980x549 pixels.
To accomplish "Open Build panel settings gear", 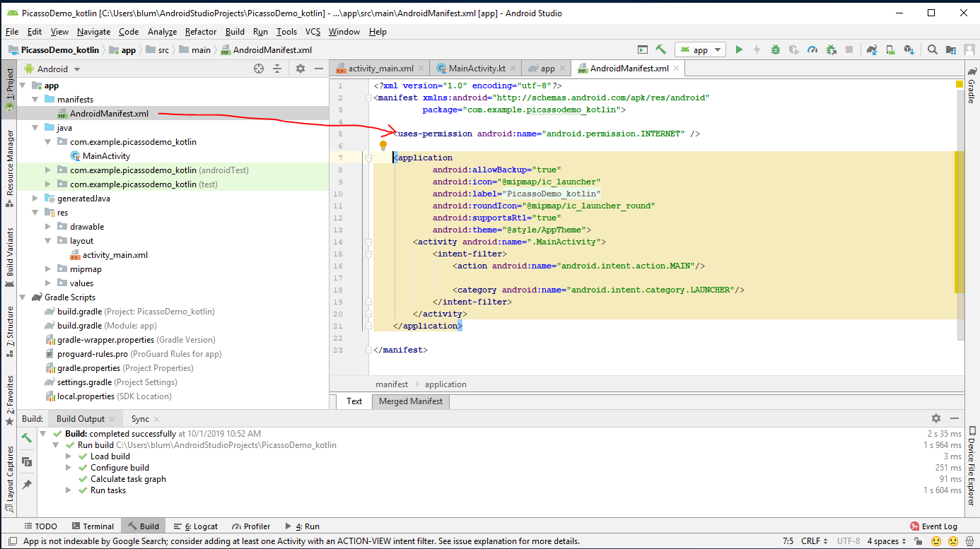I will (936, 418).
